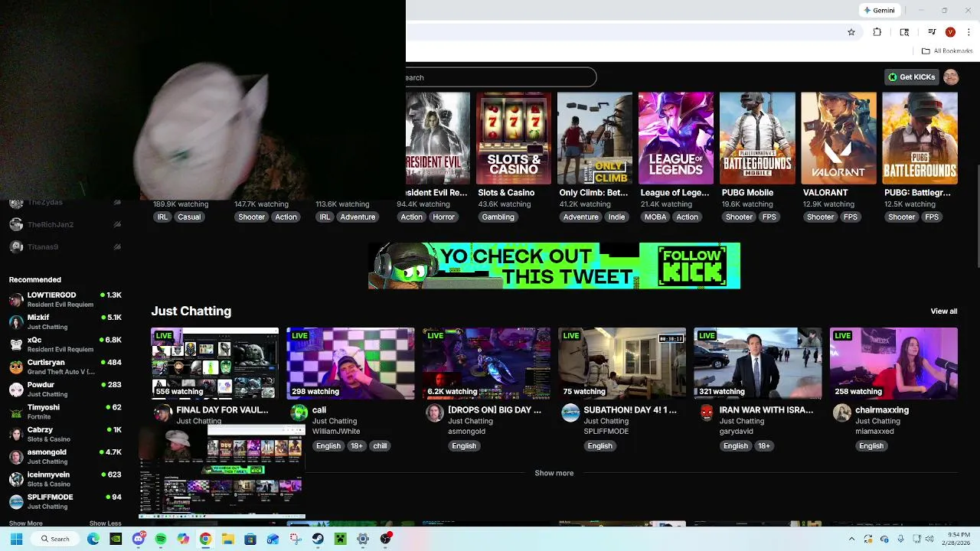This screenshot has height=551, width=980.
Task: Open the VALORANT category cover
Action: [x=838, y=139]
